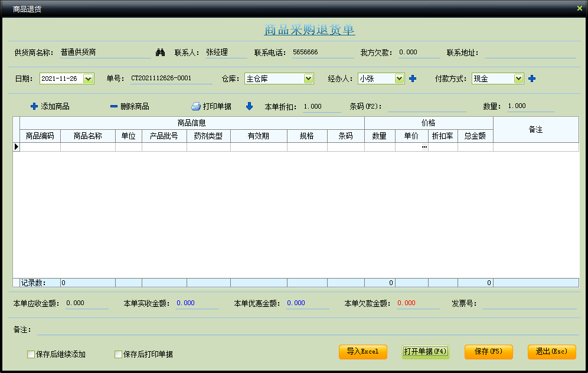Click the 商品名称 column header
Screen dimensions: 588x373
88,136
